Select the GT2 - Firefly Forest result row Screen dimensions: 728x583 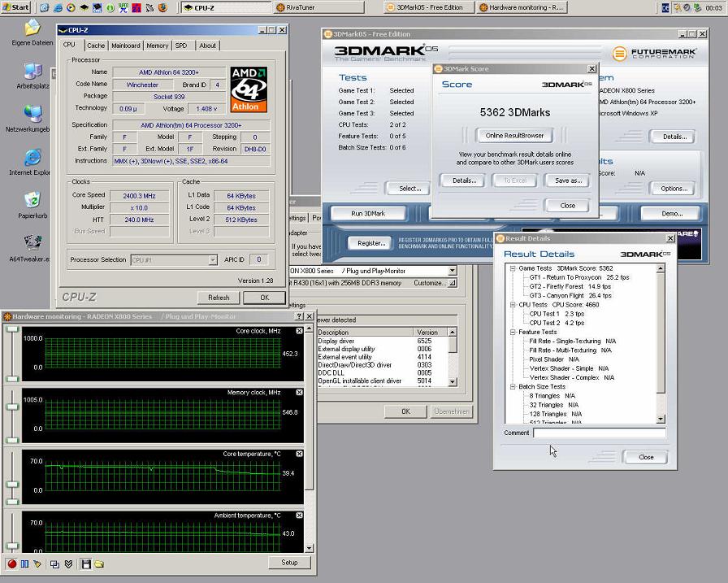(570, 287)
